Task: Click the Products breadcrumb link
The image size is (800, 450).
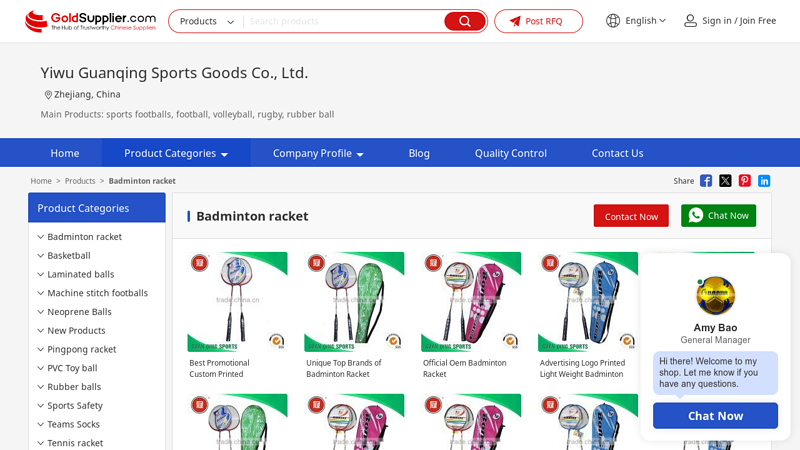Action: pos(80,181)
